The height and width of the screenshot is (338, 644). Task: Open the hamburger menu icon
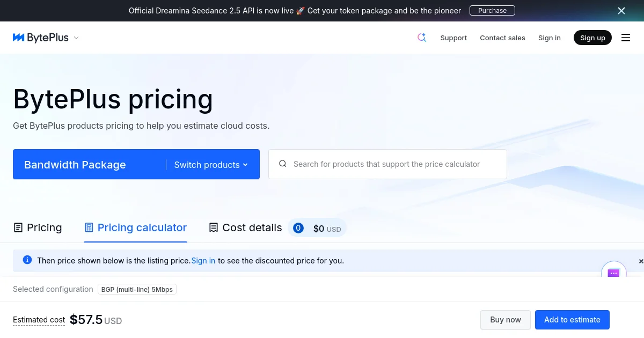click(626, 38)
